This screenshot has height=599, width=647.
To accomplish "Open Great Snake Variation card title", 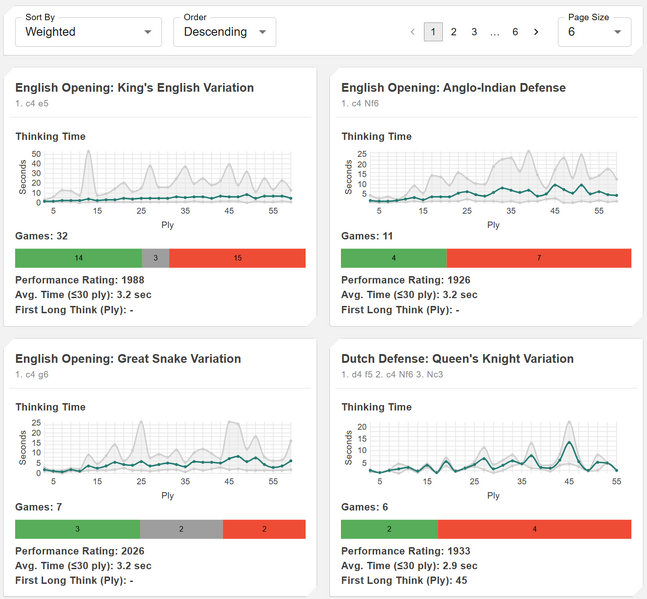I will (128, 359).
